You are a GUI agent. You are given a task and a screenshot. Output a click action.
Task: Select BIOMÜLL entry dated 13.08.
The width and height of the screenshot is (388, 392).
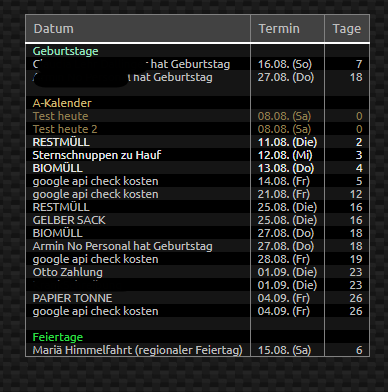[58, 168]
